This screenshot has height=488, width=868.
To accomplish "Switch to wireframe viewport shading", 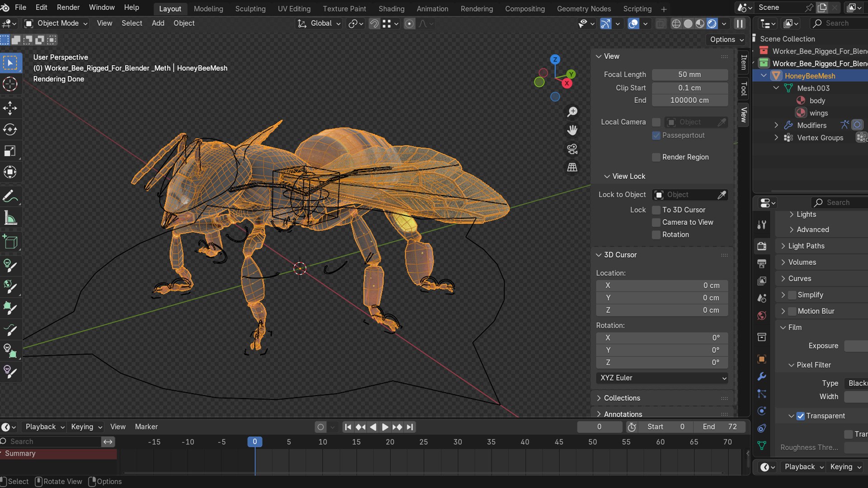I will [676, 23].
